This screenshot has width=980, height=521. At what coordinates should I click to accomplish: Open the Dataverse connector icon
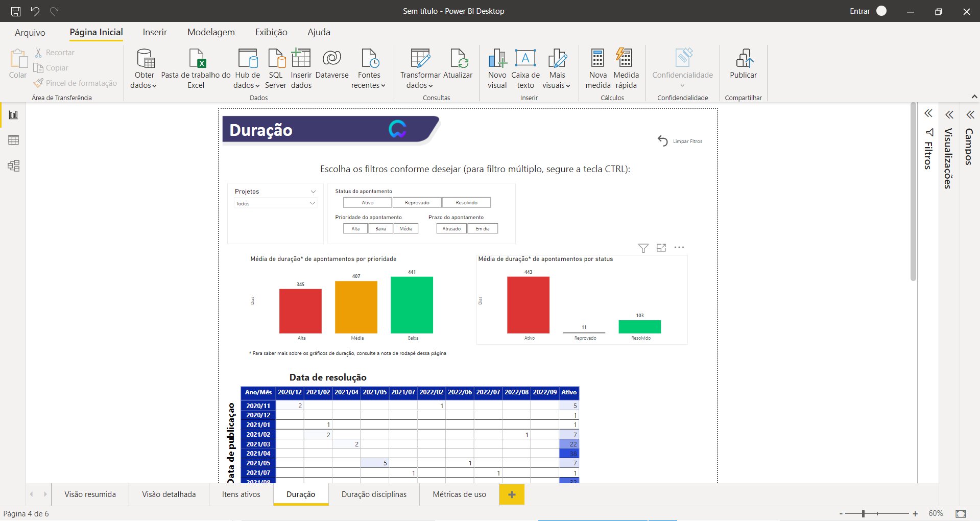click(x=332, y=58)
